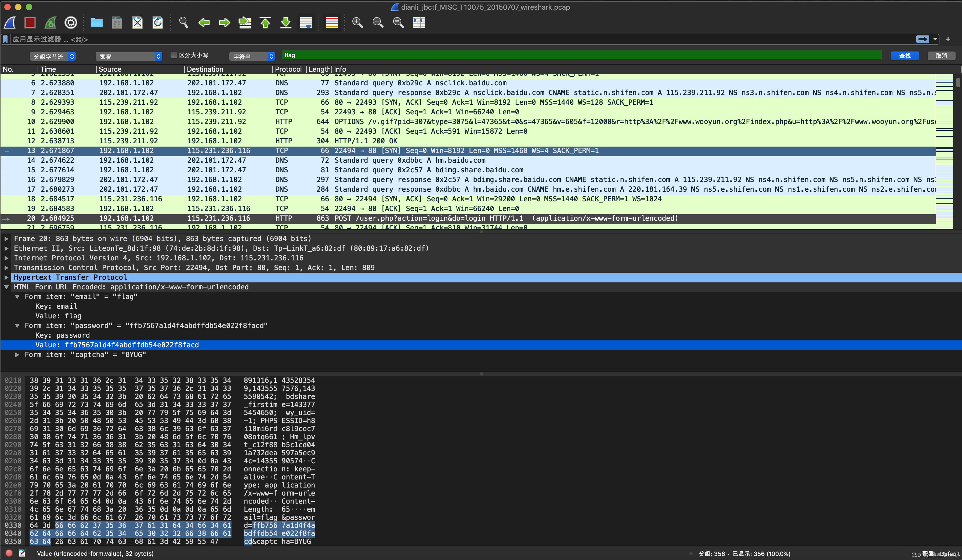962x560 pixels.
Task: Collapse the email form item
Action: coord(17,297)
